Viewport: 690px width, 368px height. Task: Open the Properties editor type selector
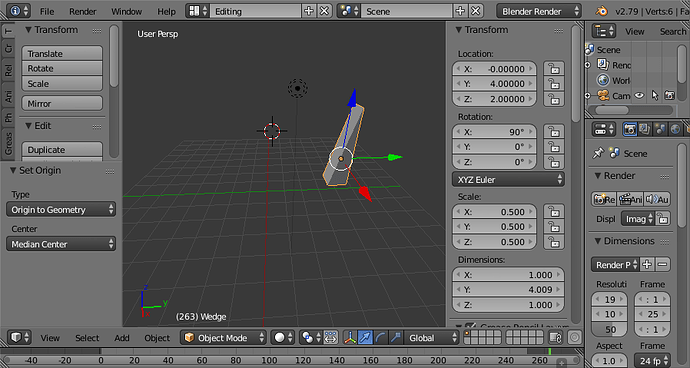point(604,129)
